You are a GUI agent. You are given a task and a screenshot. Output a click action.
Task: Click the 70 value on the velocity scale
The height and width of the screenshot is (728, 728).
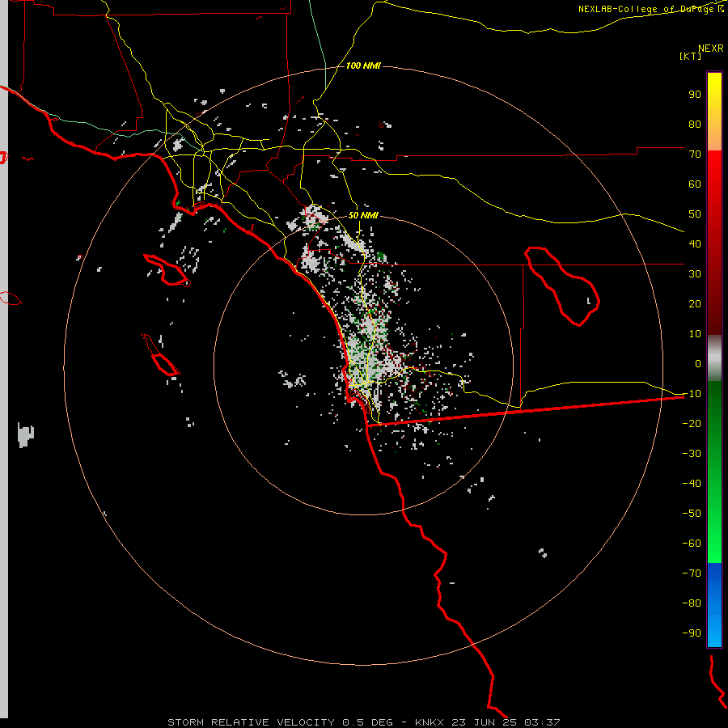695,154
